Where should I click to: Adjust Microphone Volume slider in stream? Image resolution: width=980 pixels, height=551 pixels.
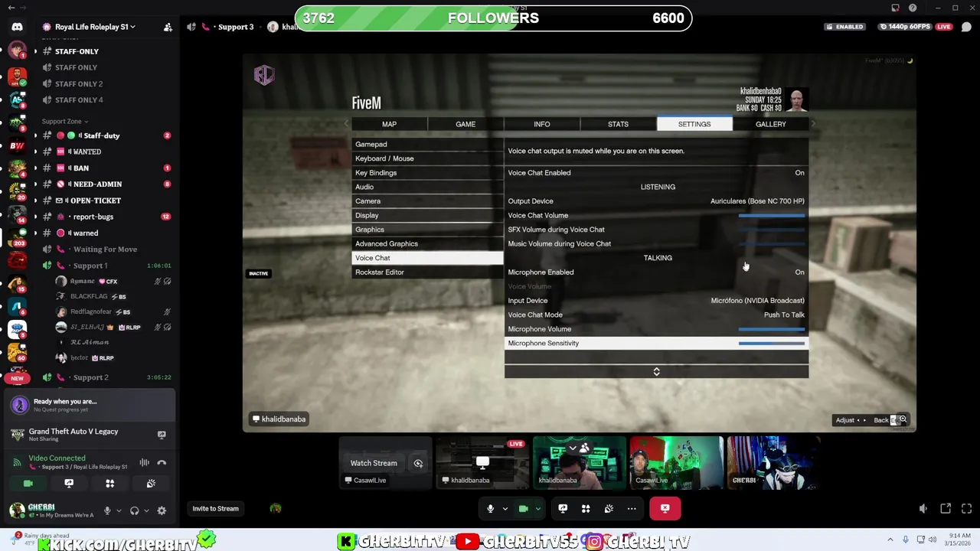pyautogui.click(x=772, y=329)
